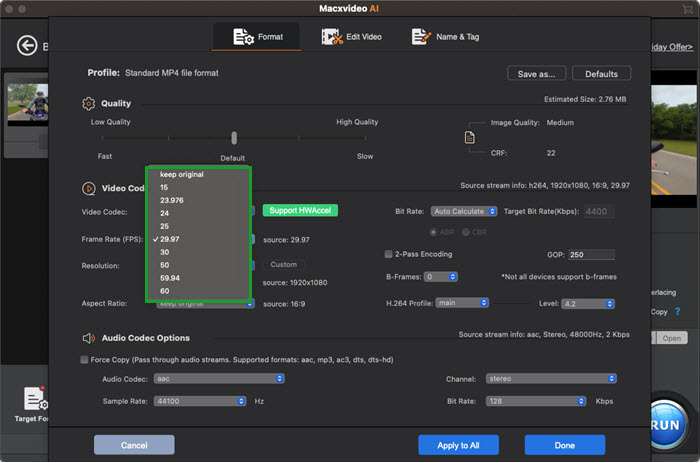This screenshot has height=463, width=700.
Task: Click the blue help question mark
Action: click(x=677, y=312)
